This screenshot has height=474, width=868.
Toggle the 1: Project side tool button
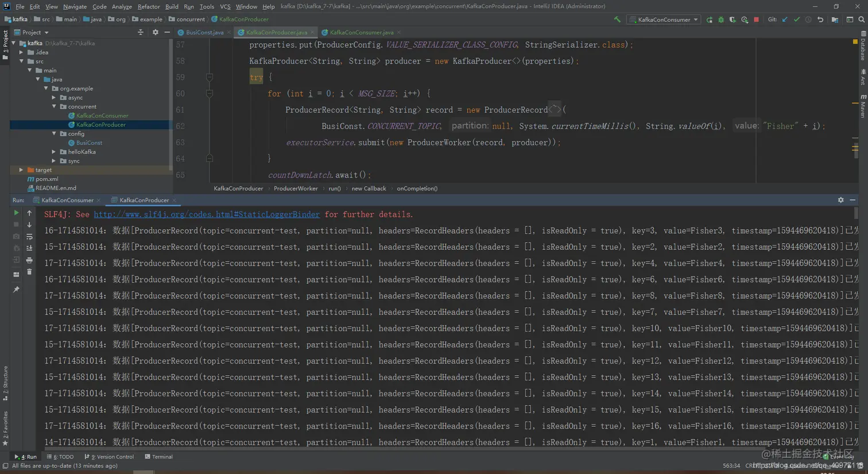coord(5,45)
